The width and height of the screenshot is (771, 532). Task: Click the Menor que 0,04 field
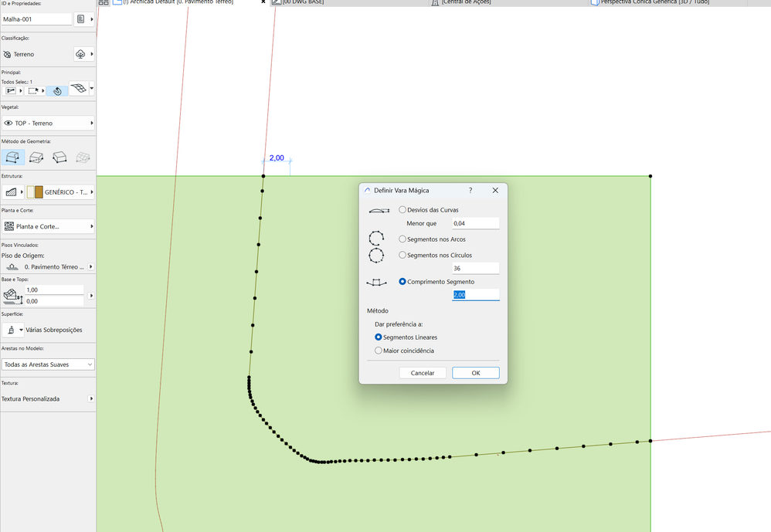point(475,223)
